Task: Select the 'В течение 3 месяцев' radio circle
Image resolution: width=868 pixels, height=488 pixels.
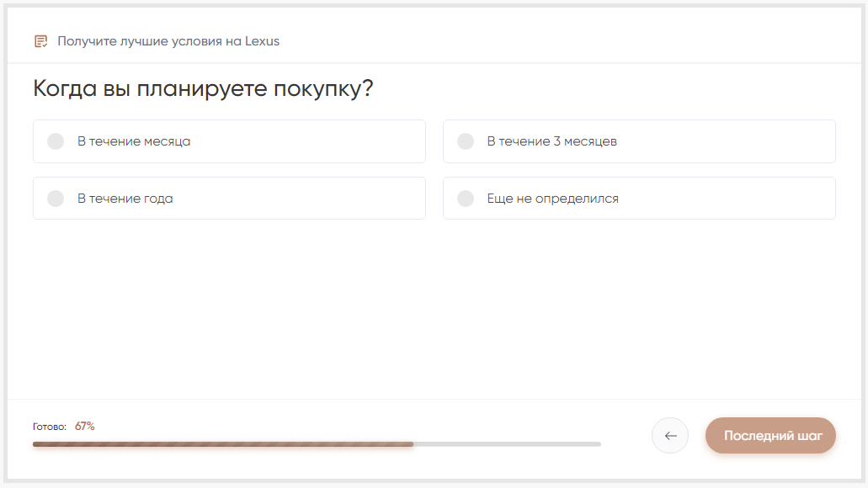Action: click(466, 141)
